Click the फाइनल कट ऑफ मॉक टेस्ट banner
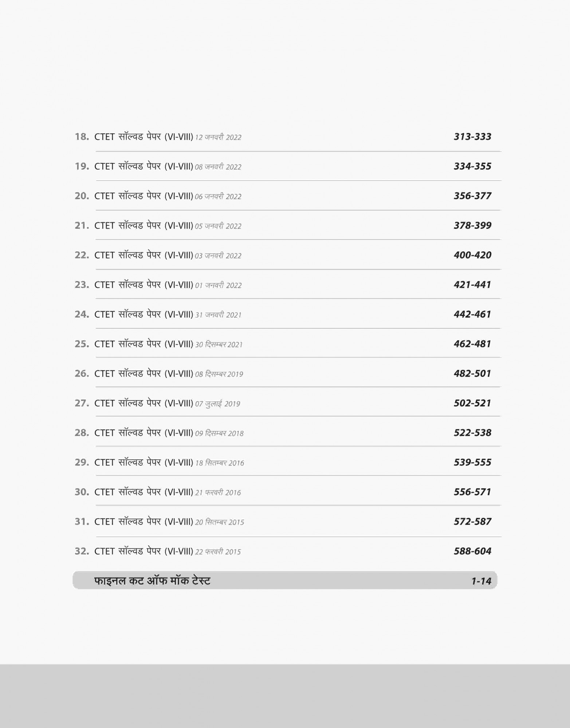Image resolution: width=570 pixels, height=728 pixels. [x=152, y=581]
